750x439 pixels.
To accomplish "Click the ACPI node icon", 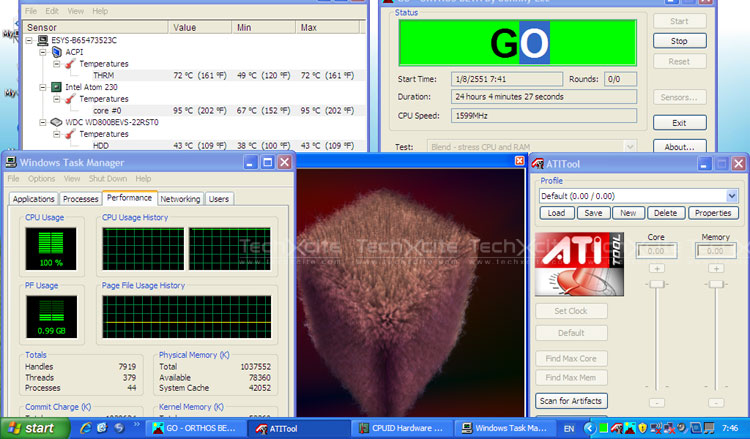I will pos(57,52).
